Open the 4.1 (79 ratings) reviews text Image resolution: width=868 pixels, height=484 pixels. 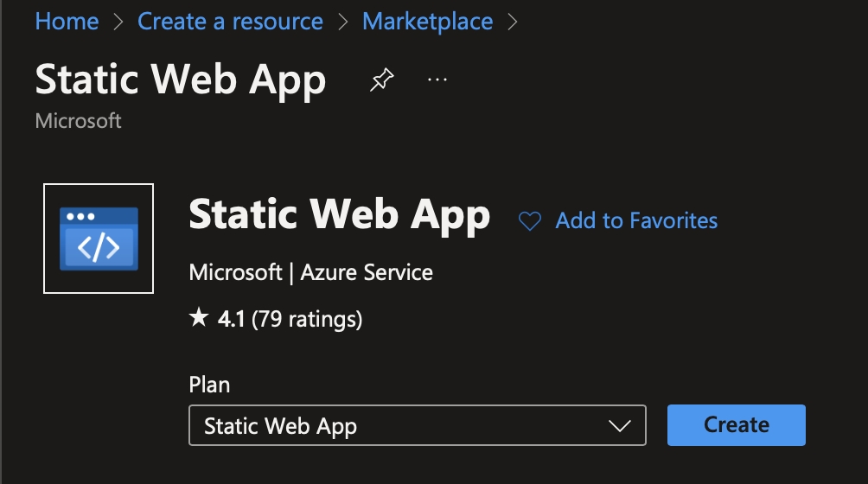point(290,320)
